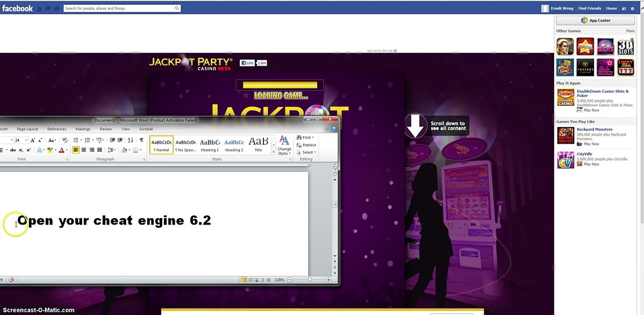The height and width of the screenshot is (315, 644).
Task: Switch to Draft view in Word
Action: [x=269, y=280]
